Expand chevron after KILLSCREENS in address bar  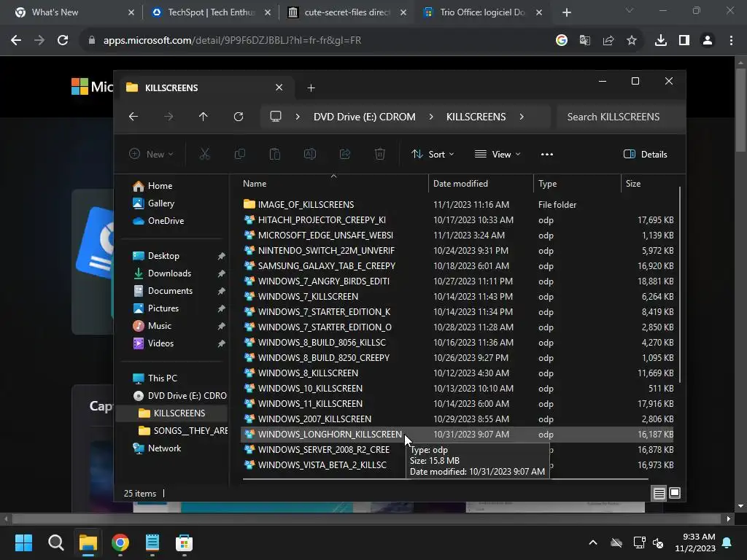[x=522, y=117]
